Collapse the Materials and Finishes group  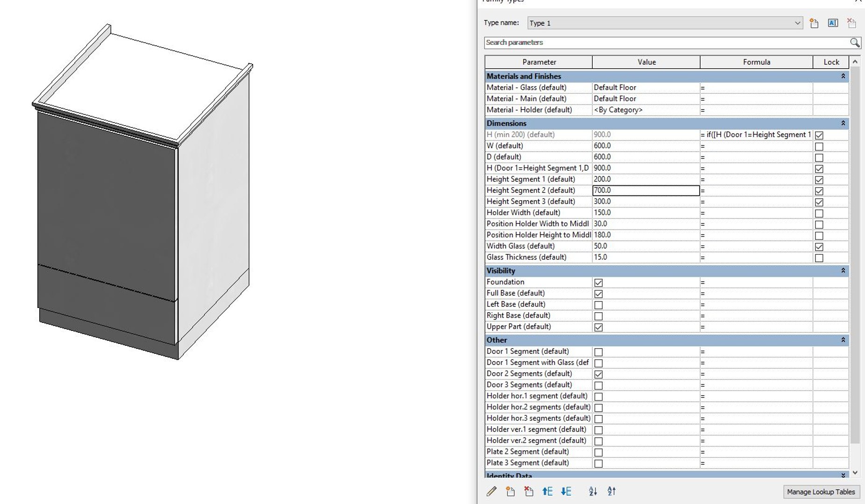click(843, 76)
